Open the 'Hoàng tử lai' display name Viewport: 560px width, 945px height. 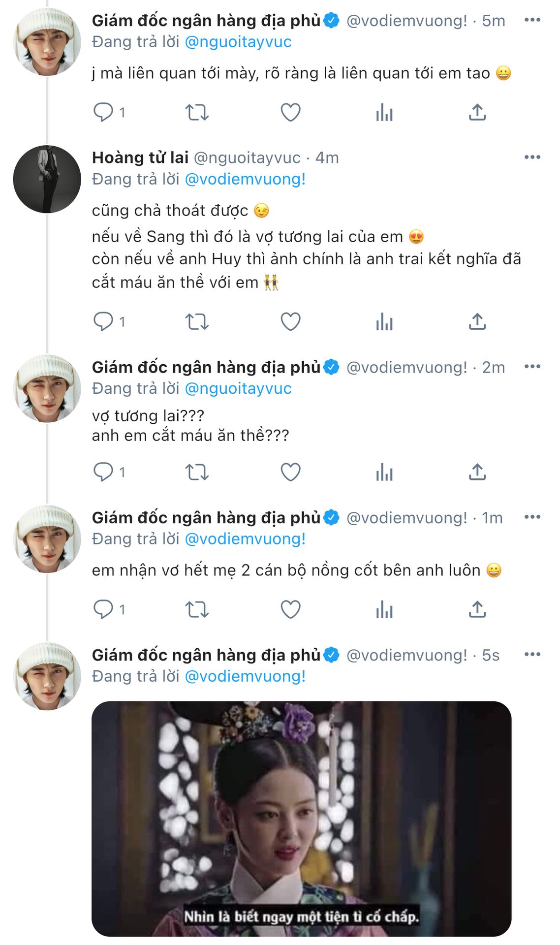[x=140, y=157]
